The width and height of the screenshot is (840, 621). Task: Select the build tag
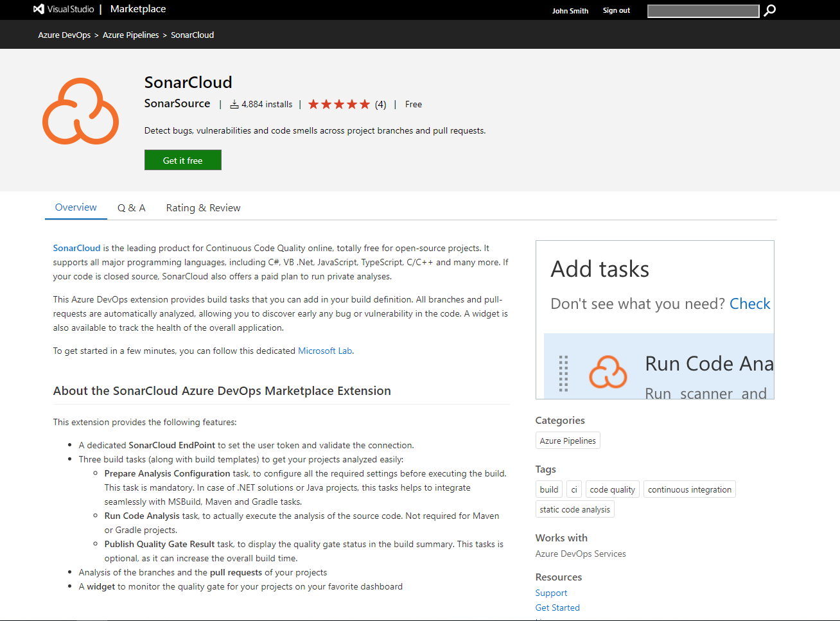[x=549, y=489]
